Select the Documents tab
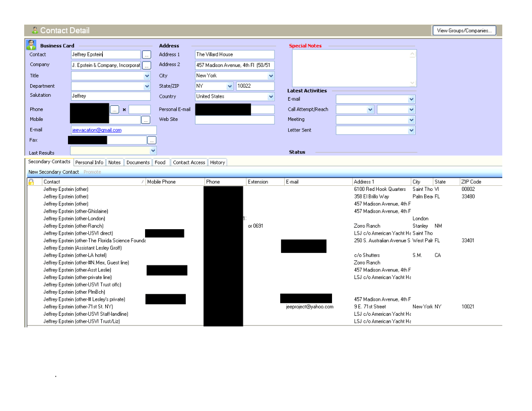 [x=138, y=162]
